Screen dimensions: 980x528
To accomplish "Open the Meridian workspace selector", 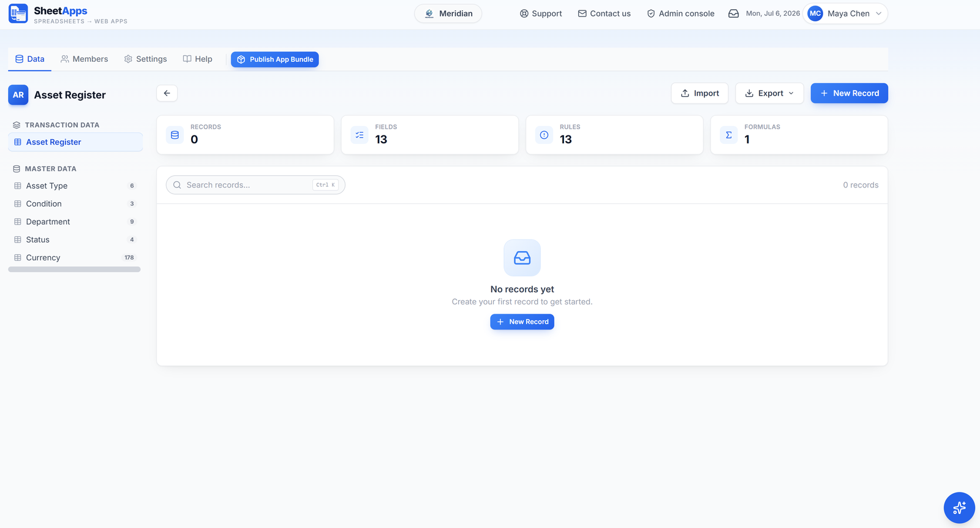I will click(448, 13).
